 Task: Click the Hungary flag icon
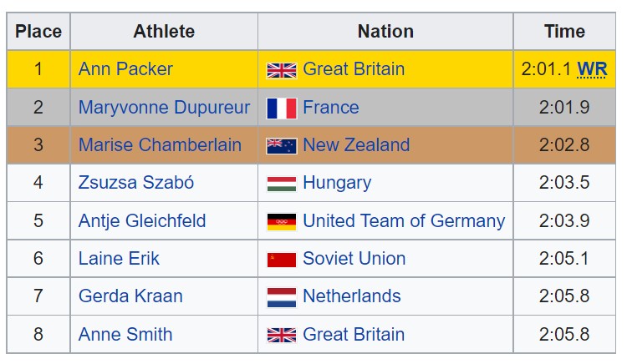pyautogui.click(x=282, y=184)
